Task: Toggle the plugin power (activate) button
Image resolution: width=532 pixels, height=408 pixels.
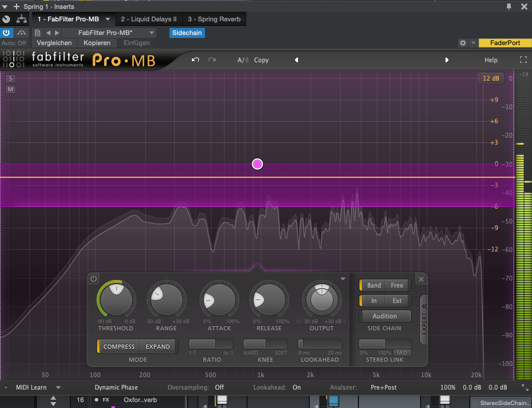Action: tap(7, 33)
